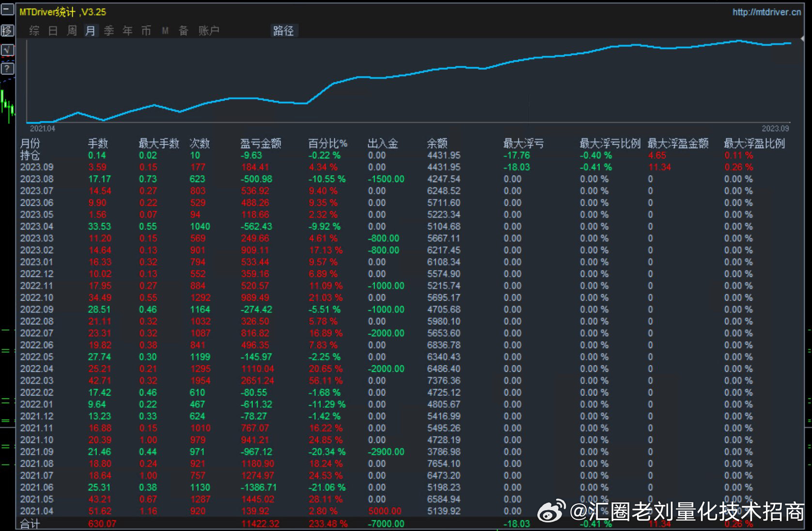Select the 2023.04 month row label
This screenshot has width=812, height=531.
tap(37, 227)
